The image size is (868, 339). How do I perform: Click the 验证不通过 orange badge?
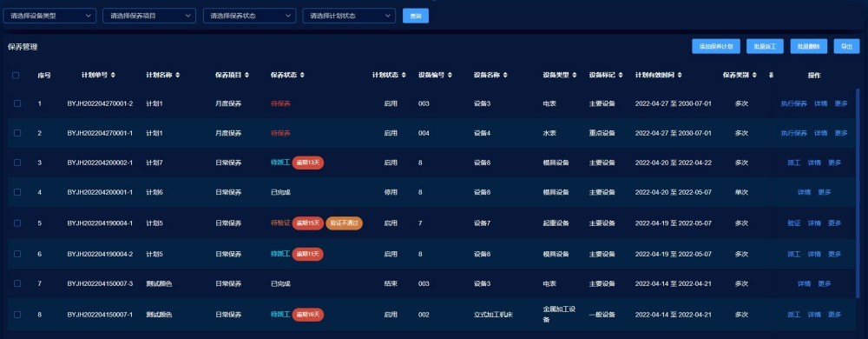point(345,223)
